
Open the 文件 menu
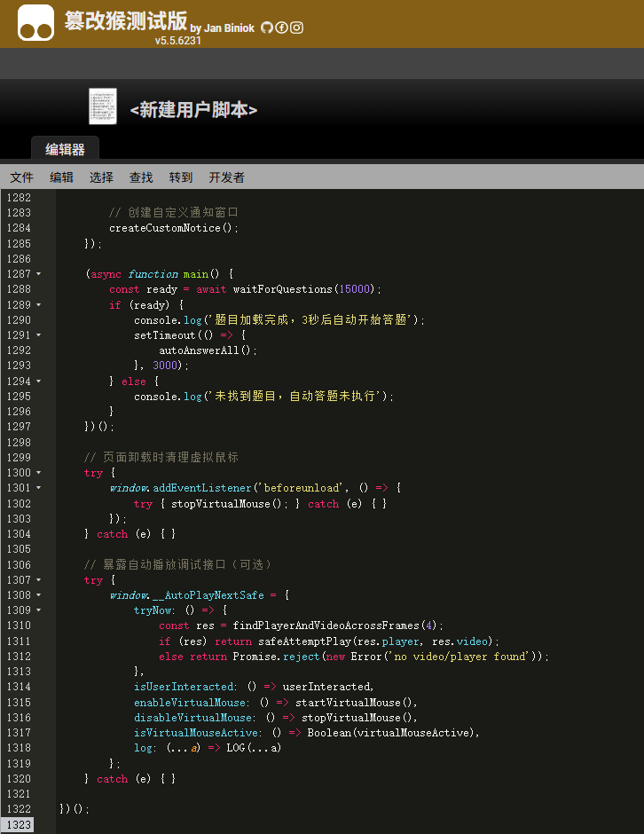point(22,177)
